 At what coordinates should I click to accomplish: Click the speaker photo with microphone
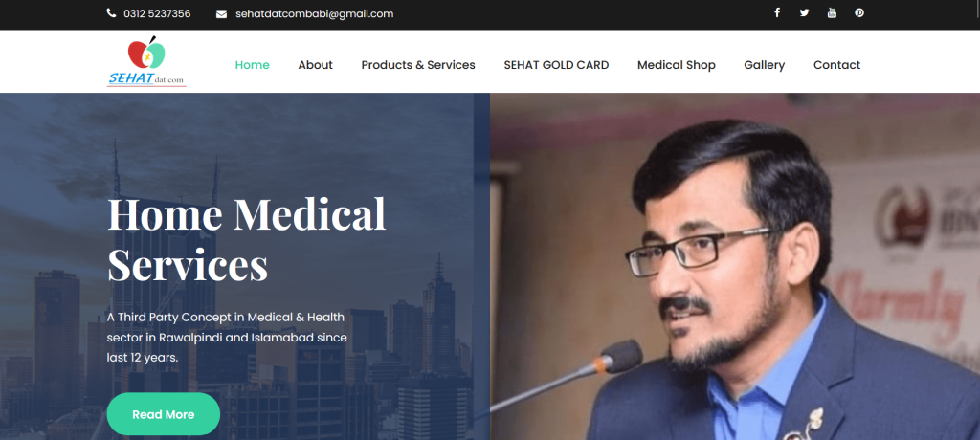click(735, 267)
